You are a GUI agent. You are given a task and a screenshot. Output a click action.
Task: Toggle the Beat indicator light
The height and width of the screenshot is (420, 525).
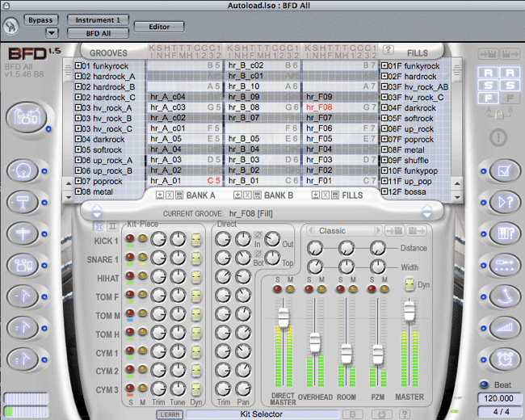pos(484,384)
